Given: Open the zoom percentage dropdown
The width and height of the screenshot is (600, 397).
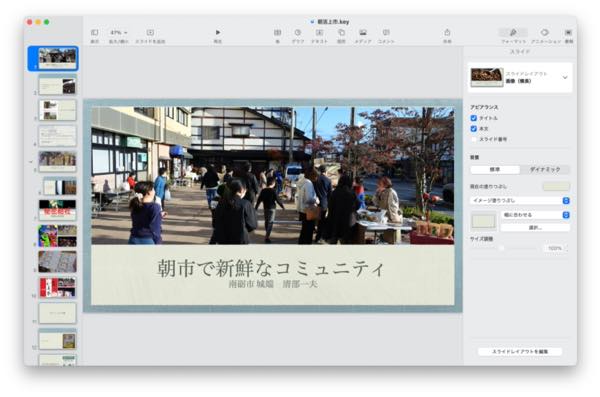Looking at the screenshot, I should click(119, 33).
